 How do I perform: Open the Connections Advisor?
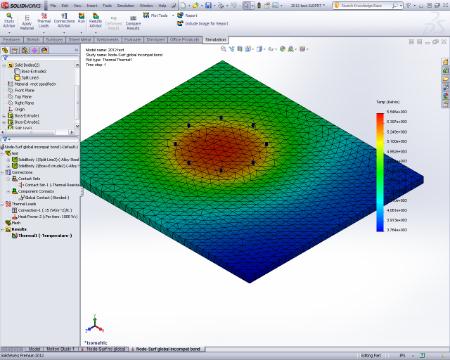click(64, 21)
